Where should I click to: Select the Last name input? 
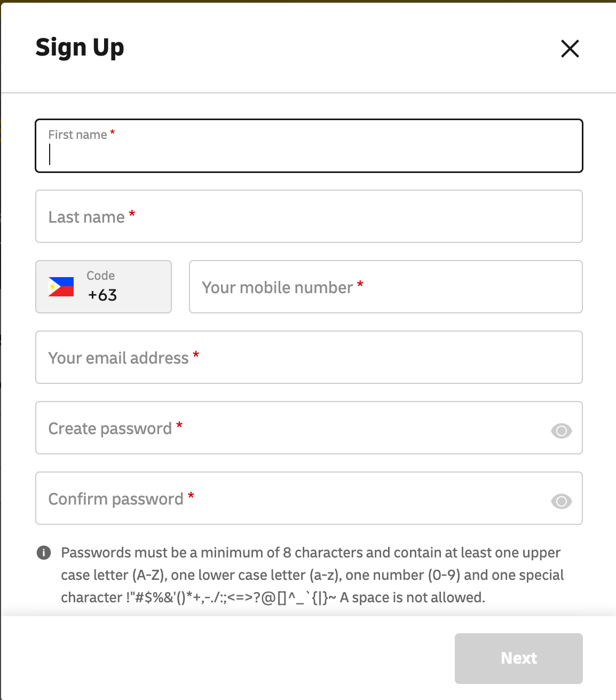click(309, 216)
